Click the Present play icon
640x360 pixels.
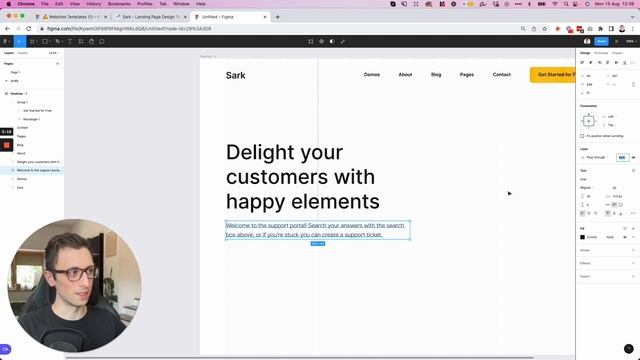point(616,41)
